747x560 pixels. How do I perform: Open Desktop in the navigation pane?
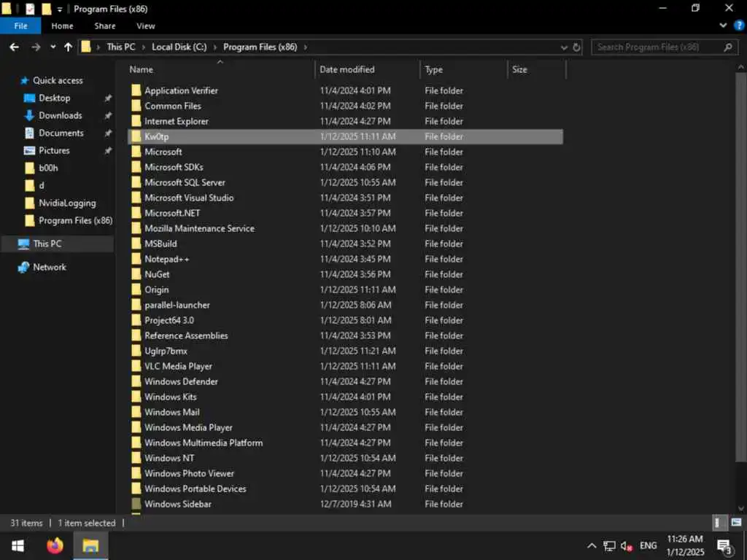click(54, 98)
